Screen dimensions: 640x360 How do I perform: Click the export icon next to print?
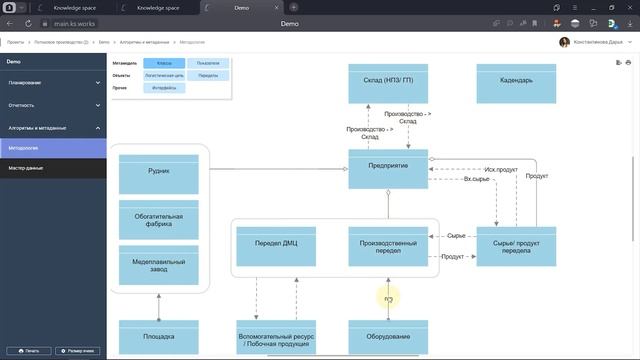pyautogui.click(x=619, y=62)
